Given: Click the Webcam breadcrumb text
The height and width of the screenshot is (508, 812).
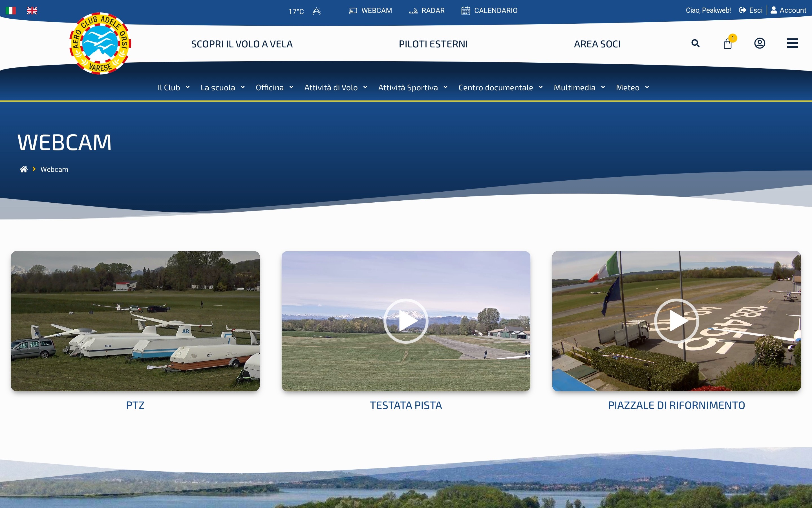Looking at the screenshot, I should coord(54,169).
